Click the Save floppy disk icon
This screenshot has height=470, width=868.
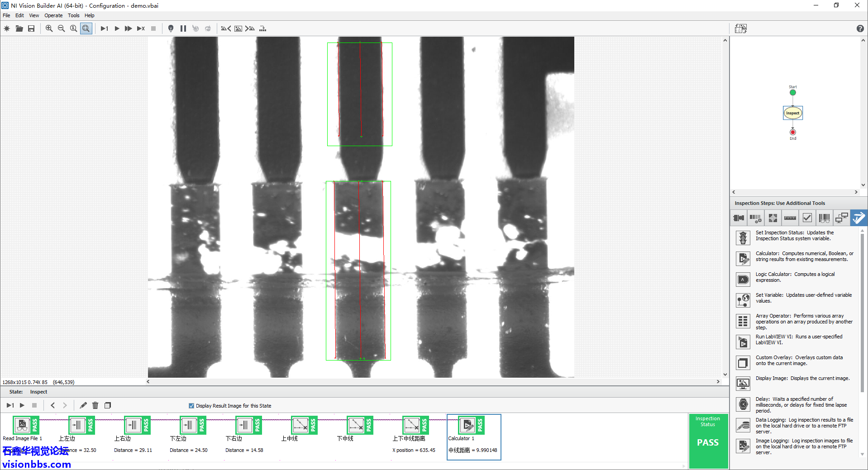(31, 28)
